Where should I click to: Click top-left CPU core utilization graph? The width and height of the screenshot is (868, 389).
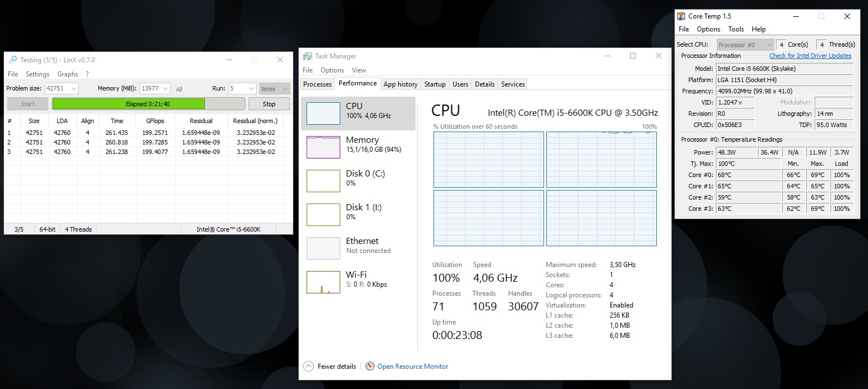tap(488, 160)
